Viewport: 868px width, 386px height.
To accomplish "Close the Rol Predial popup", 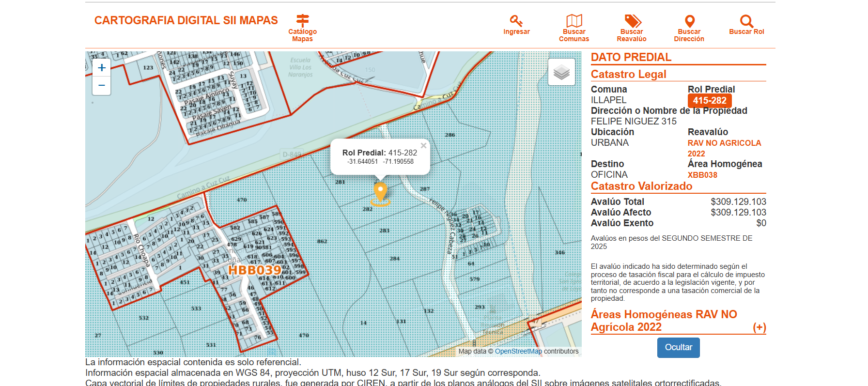I will pos(423,145).
